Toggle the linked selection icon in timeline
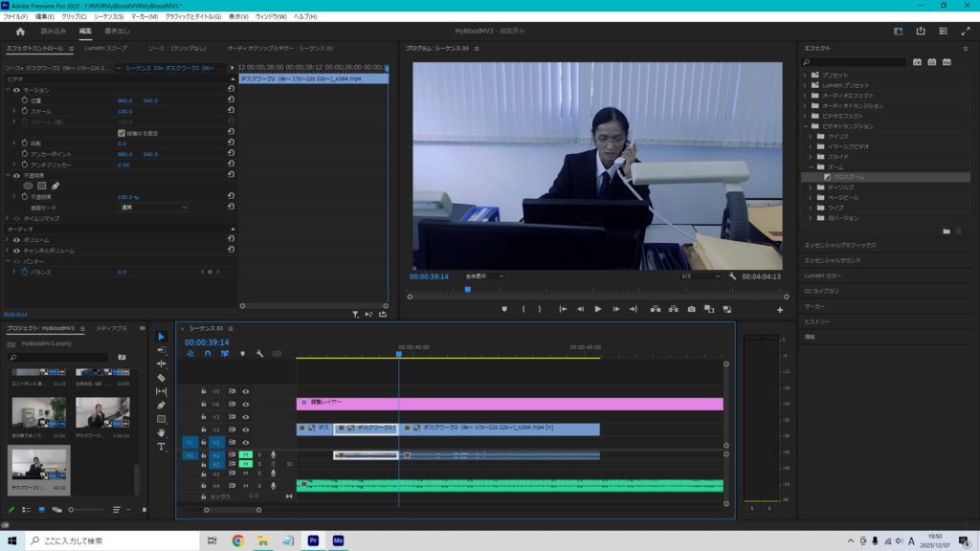The width and height of the screenshot is (980, 551). 225,353
